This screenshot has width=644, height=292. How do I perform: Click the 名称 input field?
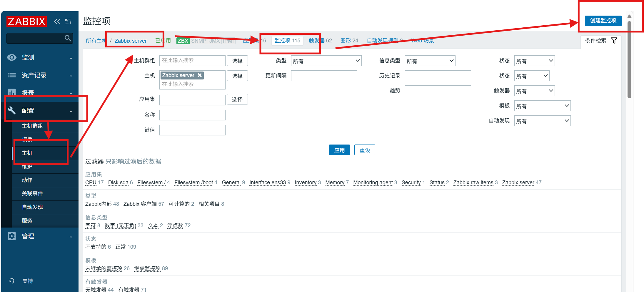coord(192,115)
